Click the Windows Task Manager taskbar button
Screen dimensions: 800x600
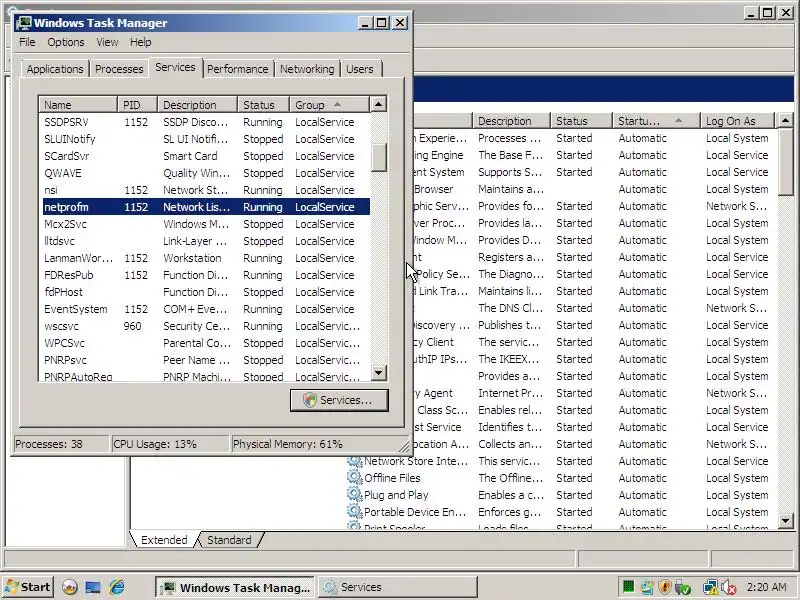236,587
